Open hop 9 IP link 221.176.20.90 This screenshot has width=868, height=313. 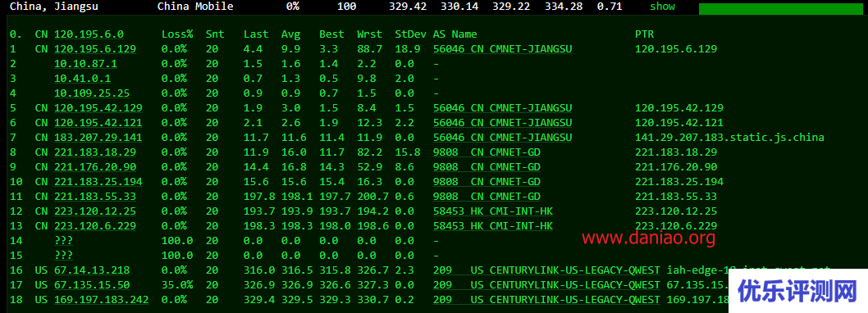click(x=95, y=167)
